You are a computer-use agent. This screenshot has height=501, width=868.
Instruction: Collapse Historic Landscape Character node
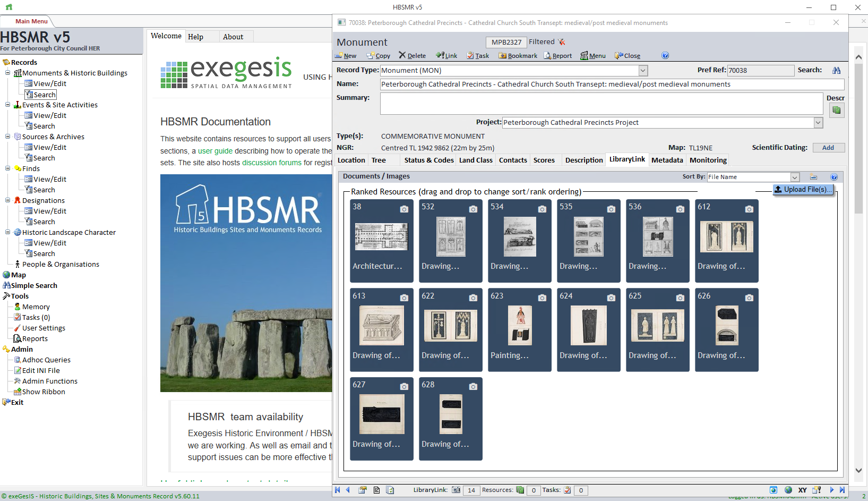pyautogui.click(x=8, y=232)
